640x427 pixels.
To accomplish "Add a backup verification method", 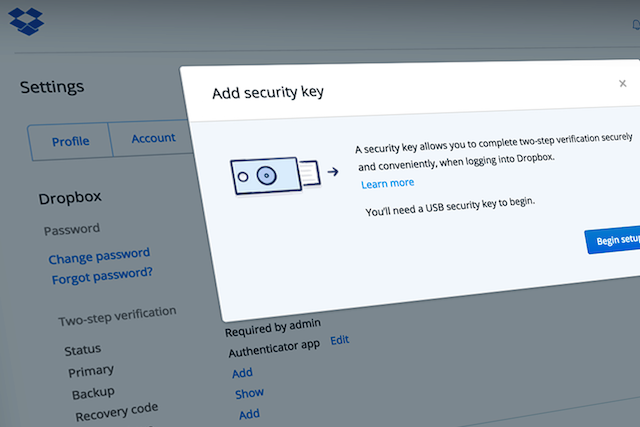I will pyautogui.click(x=242, y=373).
